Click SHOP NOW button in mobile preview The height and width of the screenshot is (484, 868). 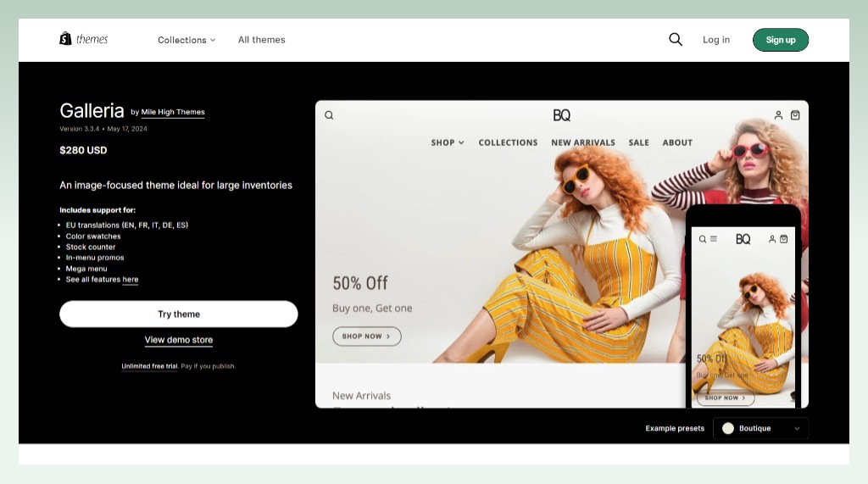(726, 398)
